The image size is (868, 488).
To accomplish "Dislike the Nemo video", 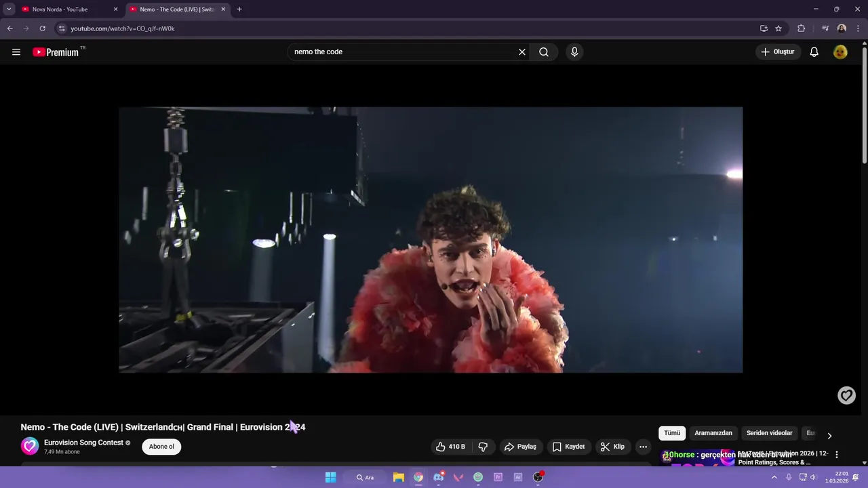I will point(484,447).
